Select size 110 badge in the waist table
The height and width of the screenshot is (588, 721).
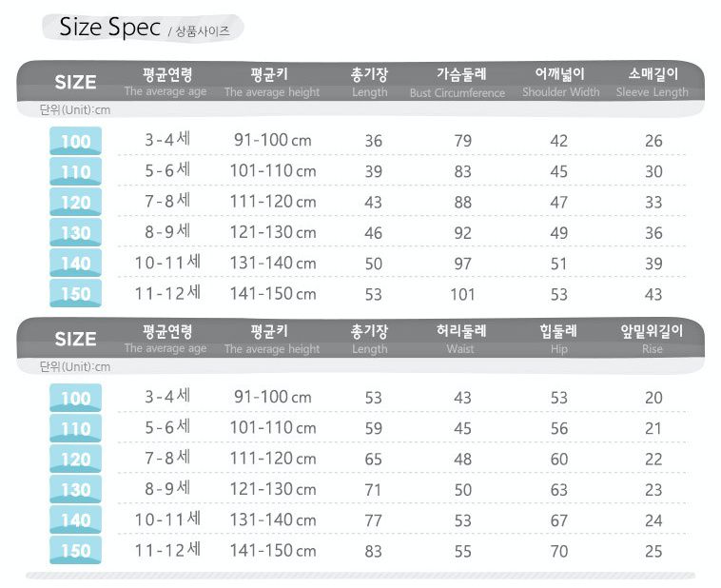75,429
